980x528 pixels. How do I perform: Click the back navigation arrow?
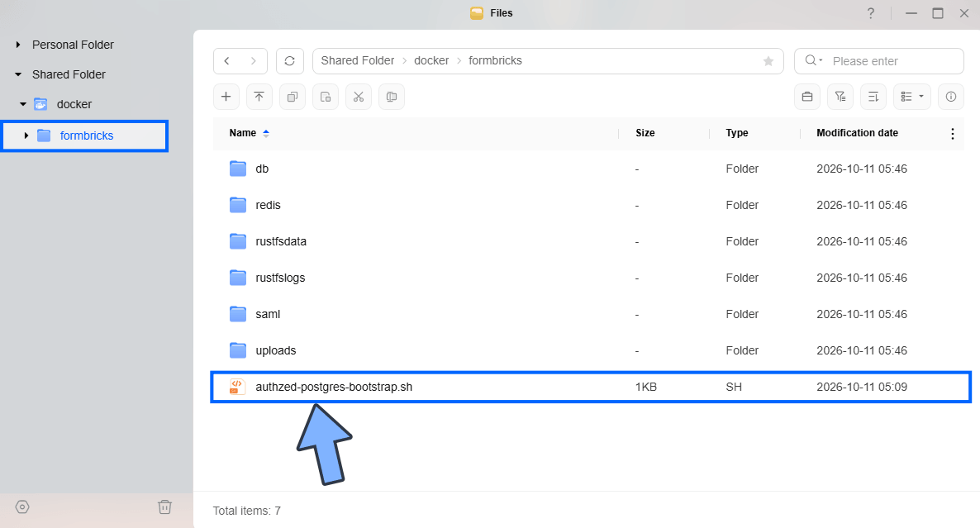click(x=227, y=60)
